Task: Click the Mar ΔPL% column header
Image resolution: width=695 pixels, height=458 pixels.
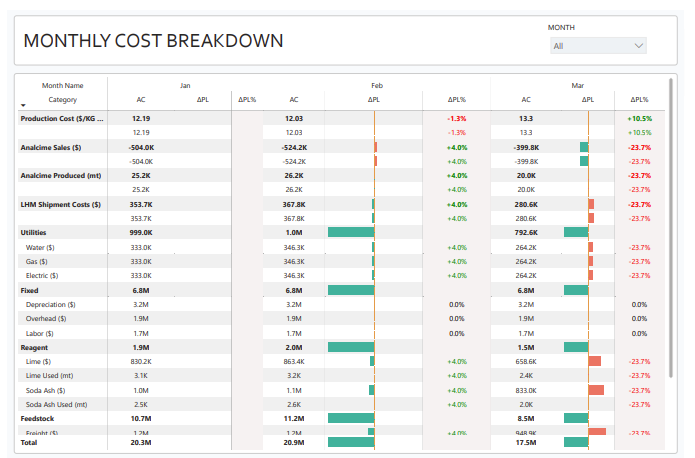Action: pos(639,100)
